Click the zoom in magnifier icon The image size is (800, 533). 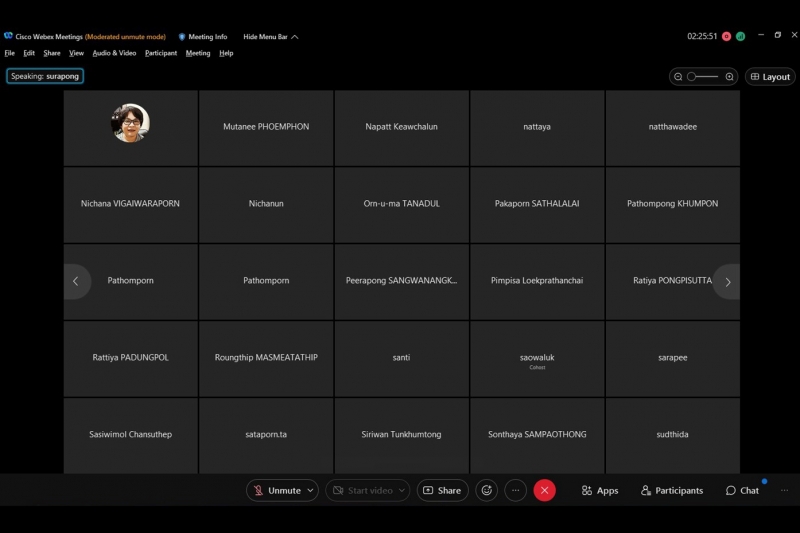[729, 77]
